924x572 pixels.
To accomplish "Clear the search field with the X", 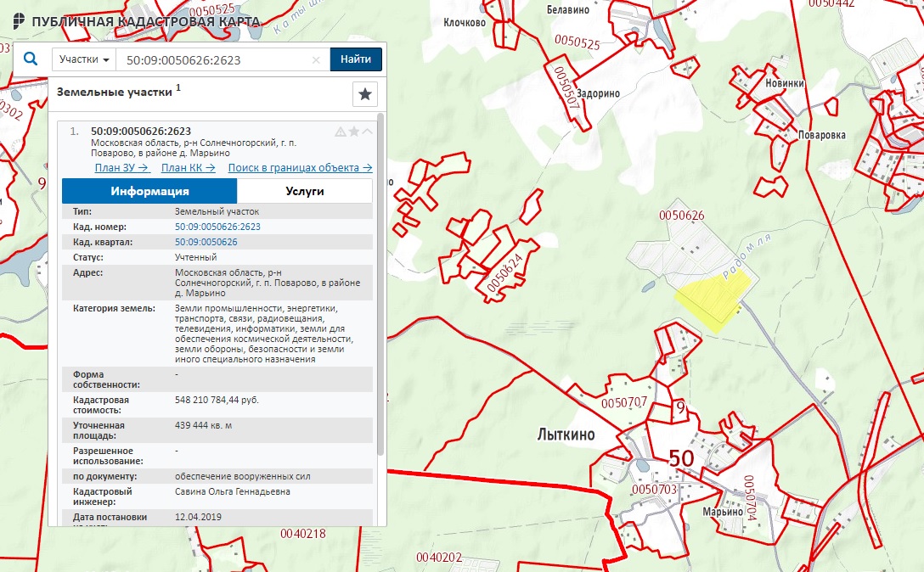I will [x=316, y=60].
